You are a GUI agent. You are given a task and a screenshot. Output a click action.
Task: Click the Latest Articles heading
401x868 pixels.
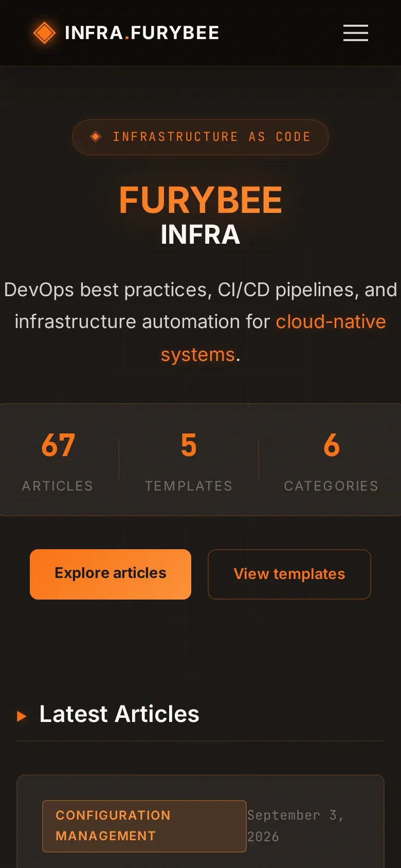point(119,714)
